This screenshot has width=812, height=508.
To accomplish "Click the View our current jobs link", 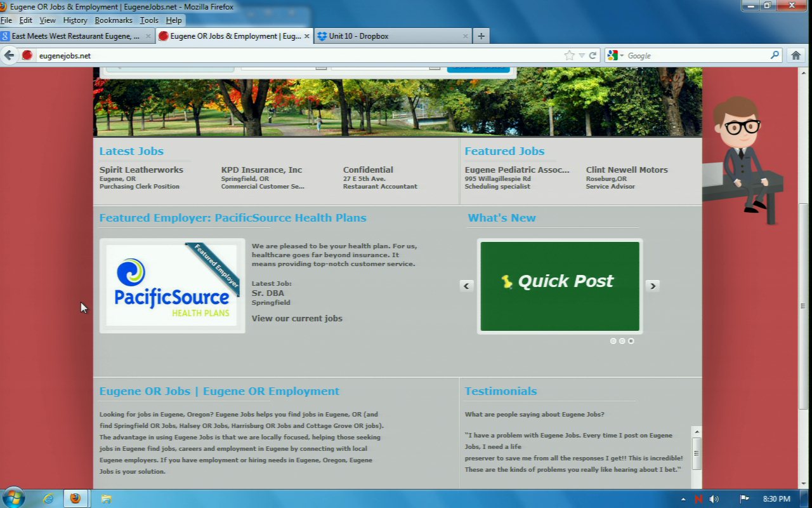I will (297, 318).
